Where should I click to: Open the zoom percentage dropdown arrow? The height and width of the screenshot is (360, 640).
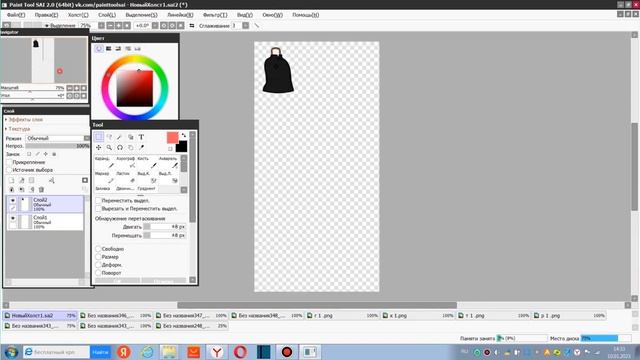tap(101, 25)
